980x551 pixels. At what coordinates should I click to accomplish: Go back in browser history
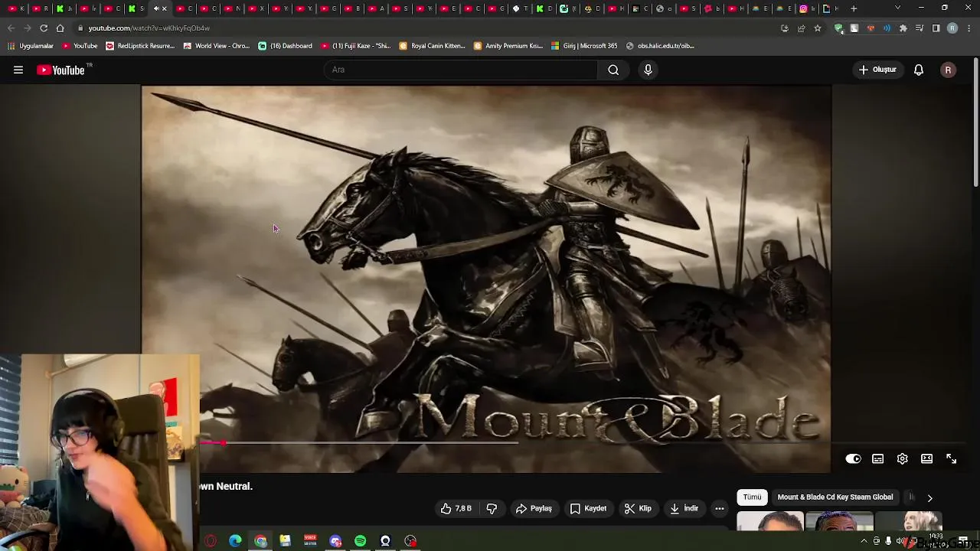point(11,28)
